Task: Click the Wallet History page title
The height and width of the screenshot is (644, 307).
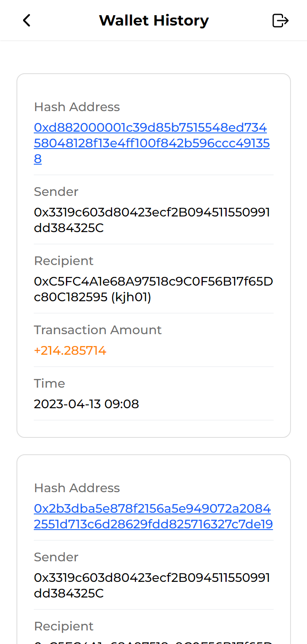Action: click(154, 20)
